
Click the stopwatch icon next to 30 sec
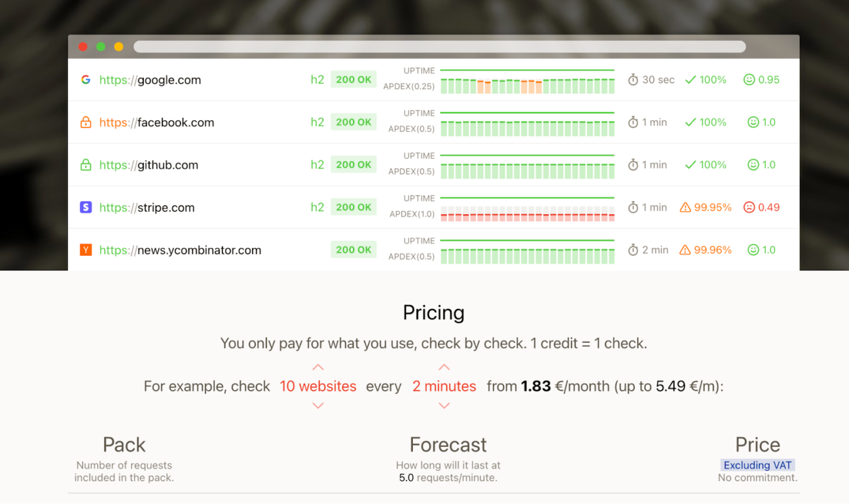633,79
